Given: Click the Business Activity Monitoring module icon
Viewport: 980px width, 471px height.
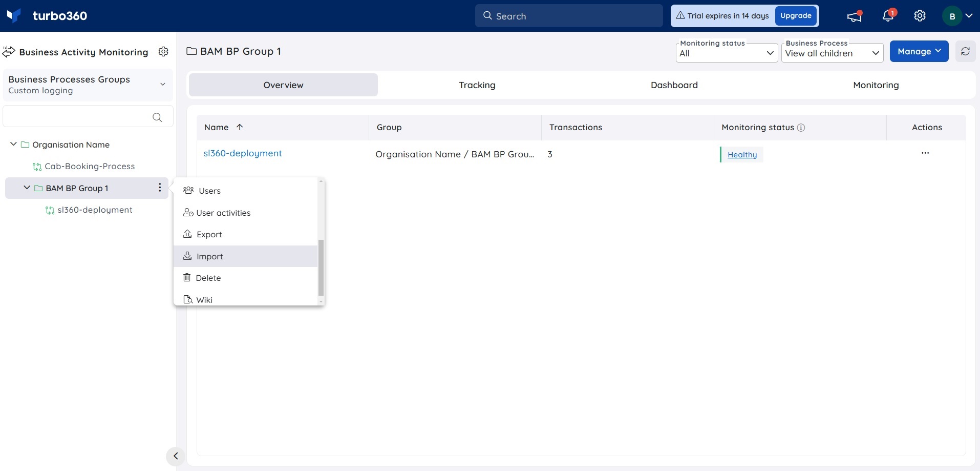Looking at the screenshot, I should coord(9,52).
